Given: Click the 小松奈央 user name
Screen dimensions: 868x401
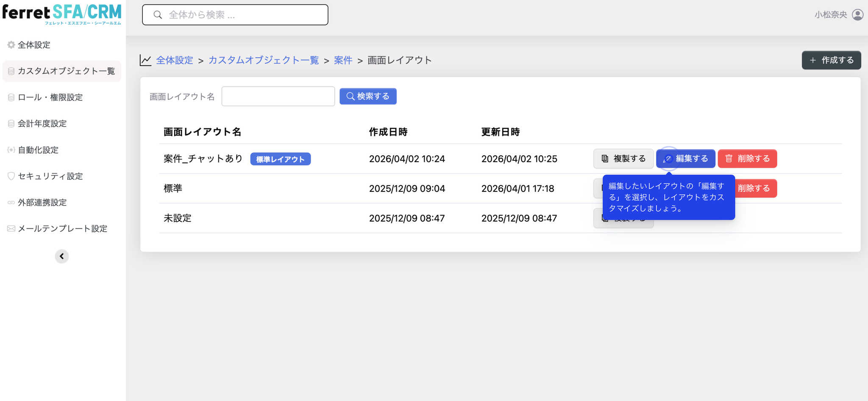Looking at the screenshot, I should [831, 15].
